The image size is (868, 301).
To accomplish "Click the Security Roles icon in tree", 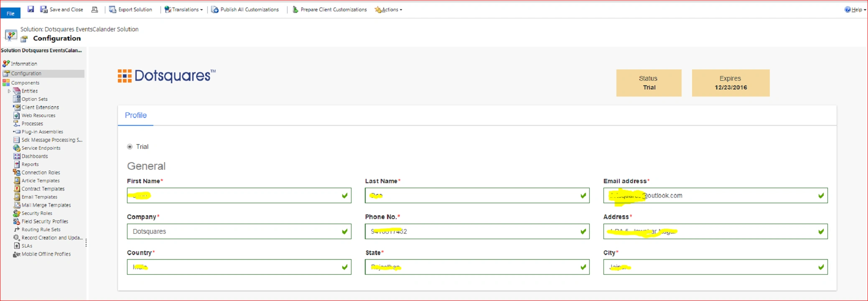I will 17,213.
